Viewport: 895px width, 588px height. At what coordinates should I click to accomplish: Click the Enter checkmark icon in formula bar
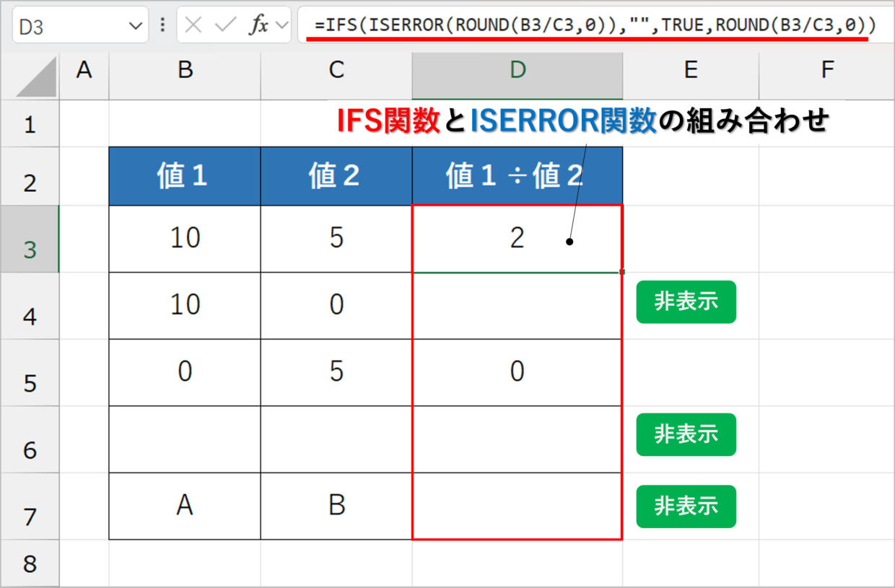point(225,25)
